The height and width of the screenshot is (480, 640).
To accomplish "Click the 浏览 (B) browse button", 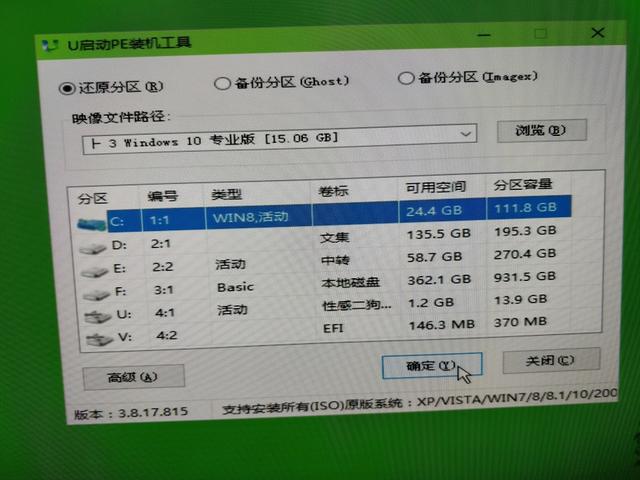I will click(542, 131).
